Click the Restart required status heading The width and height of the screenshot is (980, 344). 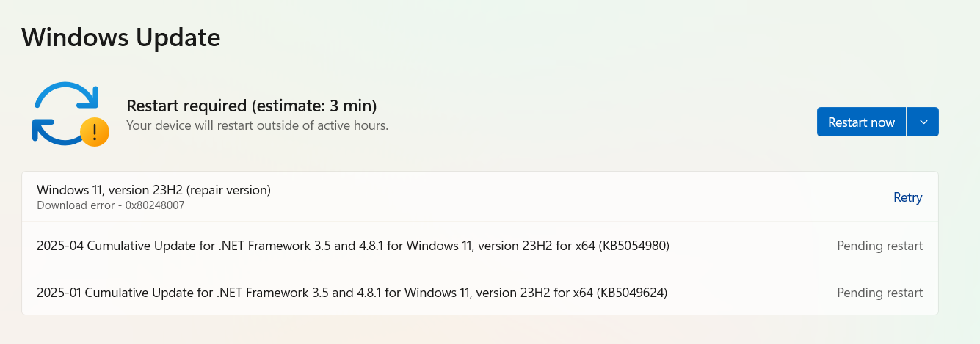[252, 106]
